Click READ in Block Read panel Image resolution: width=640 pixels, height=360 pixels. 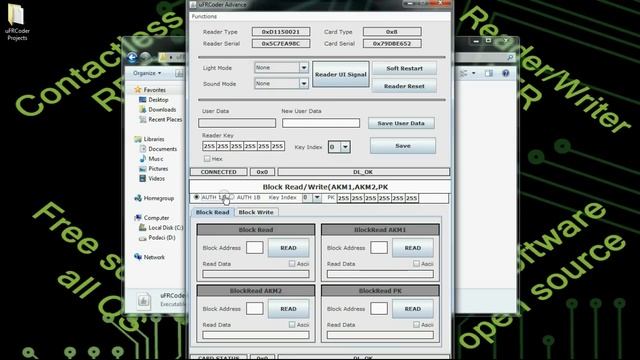(x=289, y=248)
